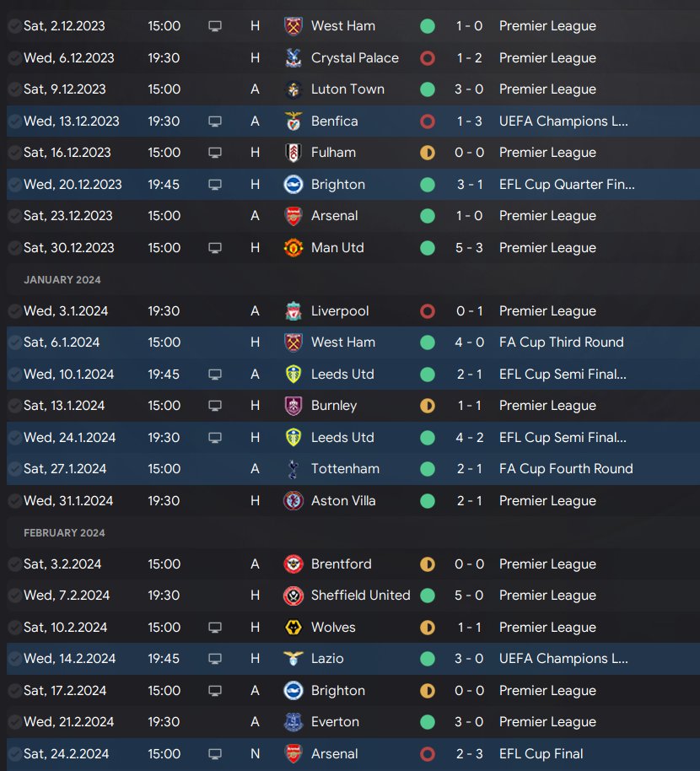Open the Aston Villa team name link
700x771 pixels.
[343, 501]
